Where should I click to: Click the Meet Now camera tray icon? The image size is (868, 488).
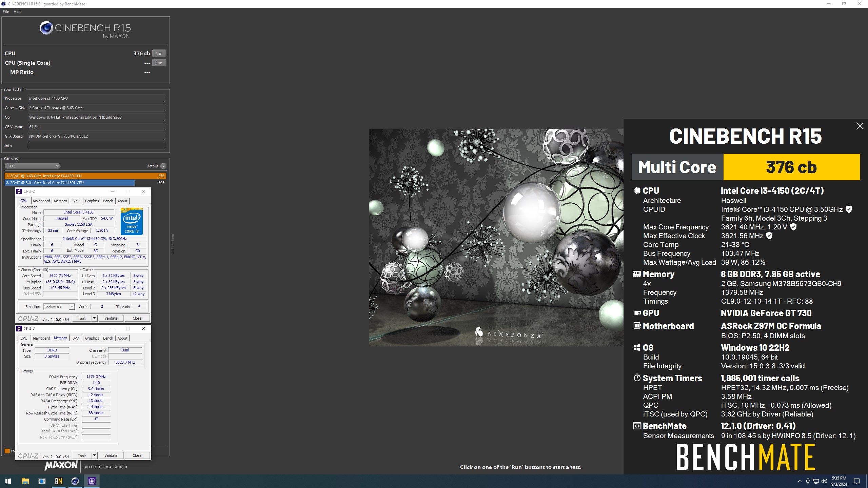[x=808, y=481]
